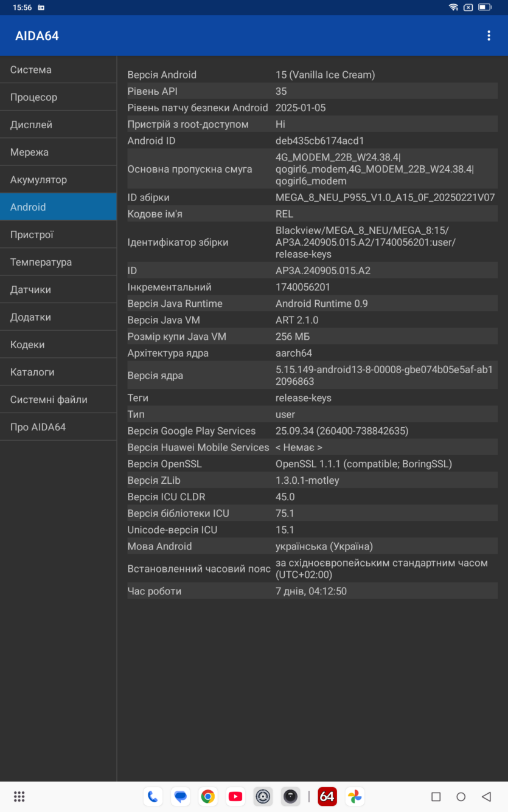The width and height of the screenshot is (508, 812).
Task: Tap the Wi-Fi icon in status bar
Action: click(453, 7)
